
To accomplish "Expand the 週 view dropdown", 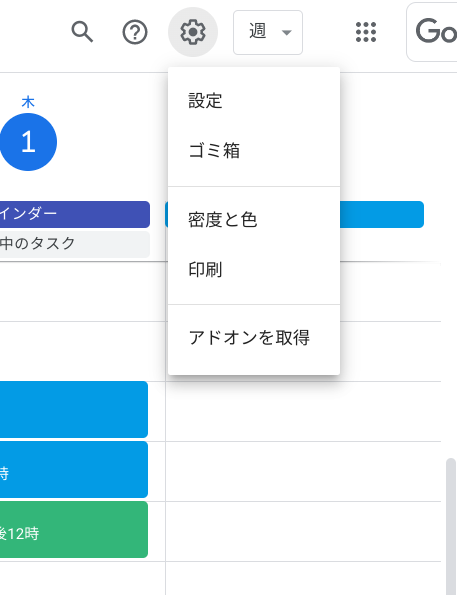I will pos(268,33).
